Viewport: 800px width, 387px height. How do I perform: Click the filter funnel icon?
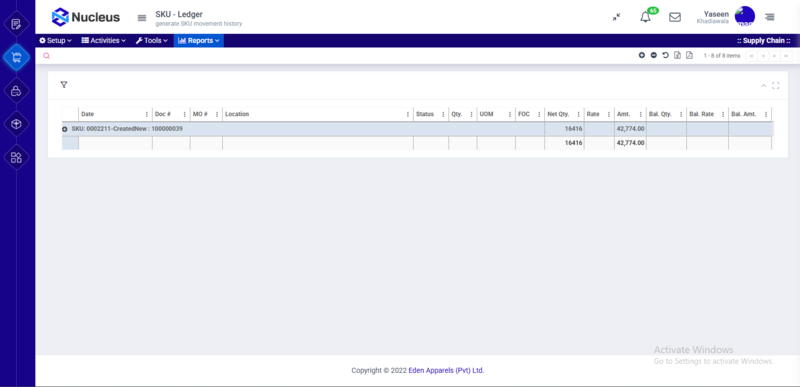tap(64, 85)
